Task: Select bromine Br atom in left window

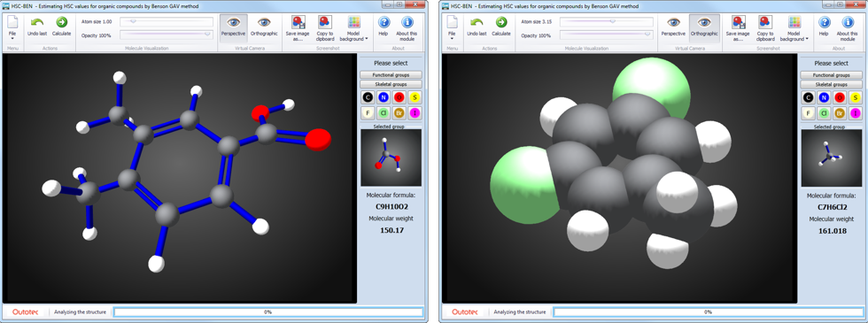Action: click(x=399, y=114)
